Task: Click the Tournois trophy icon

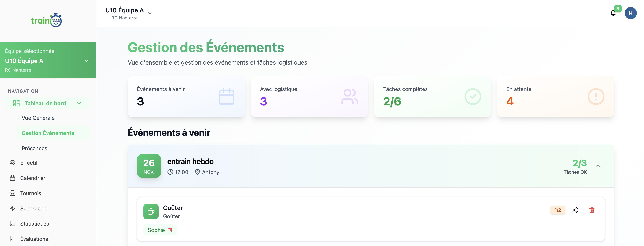Action: [x=13, y=193]
